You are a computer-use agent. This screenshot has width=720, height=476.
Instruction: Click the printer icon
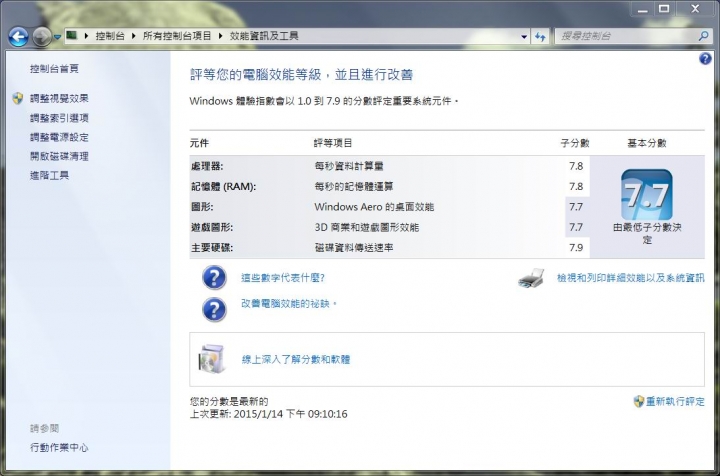click(531, 278)
